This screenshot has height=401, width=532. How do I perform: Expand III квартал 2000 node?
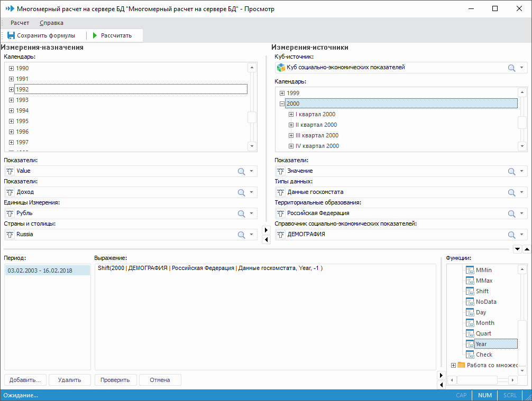tap(291, 135)
